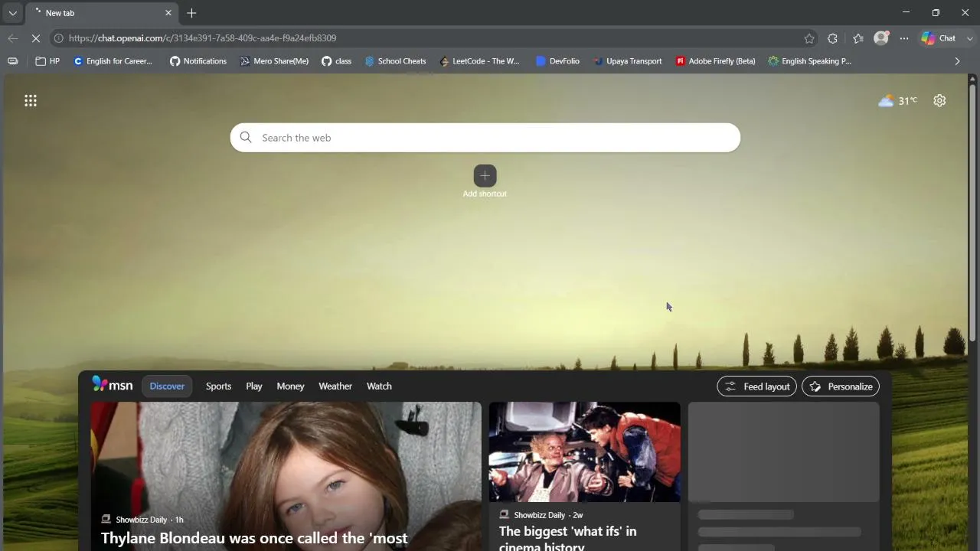
Task: Open GitHub Notifications bookmark
Action: (x=198, y=61)
